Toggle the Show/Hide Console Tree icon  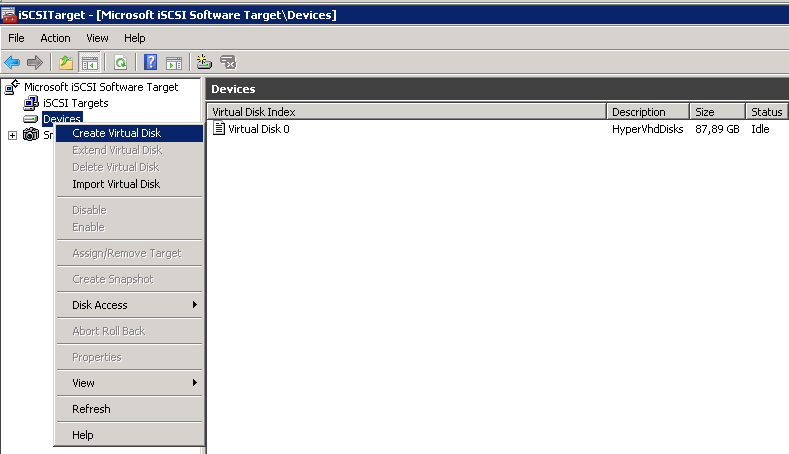pyautogui.click(x=89, y=62)
